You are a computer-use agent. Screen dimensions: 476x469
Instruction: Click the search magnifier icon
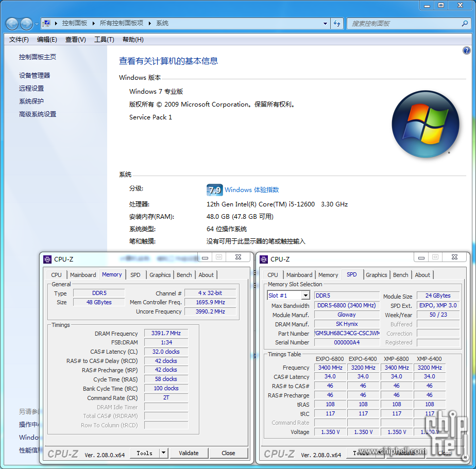click(x=465, y=23)
